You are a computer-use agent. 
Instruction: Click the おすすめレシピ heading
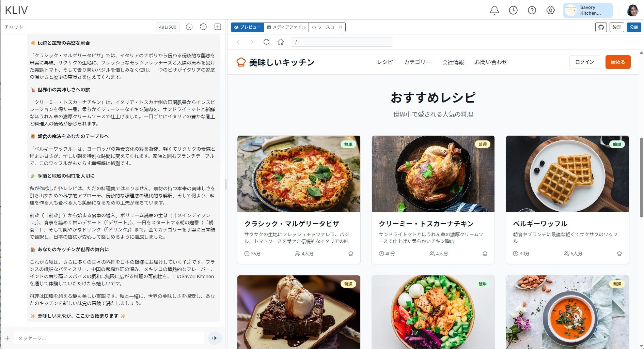433,98
